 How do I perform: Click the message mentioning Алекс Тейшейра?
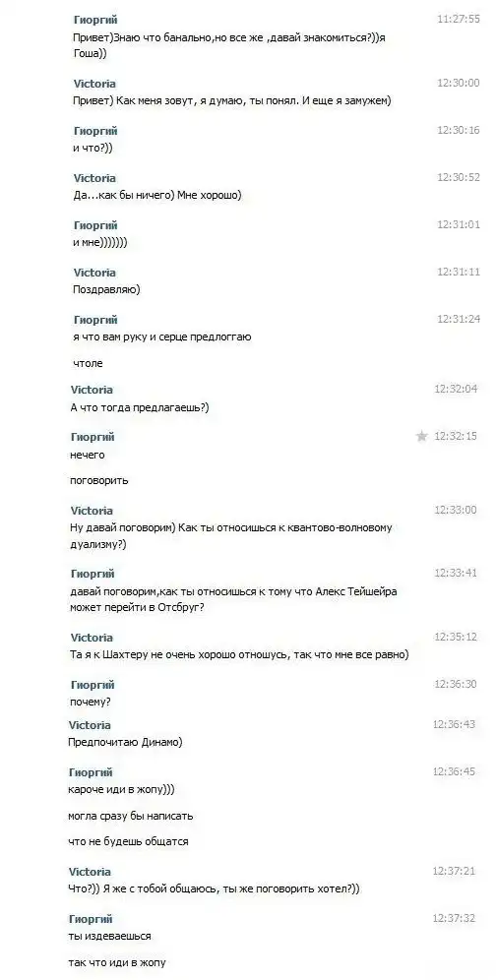tap(233, 599)
